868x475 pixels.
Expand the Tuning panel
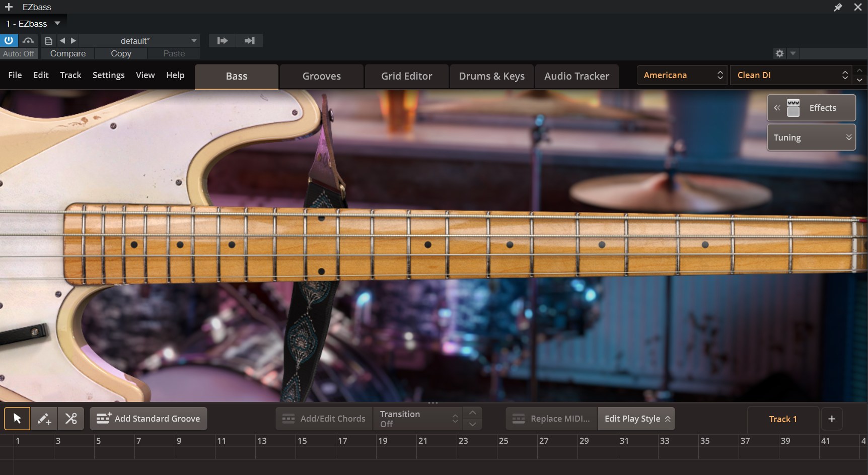point(812,138)
